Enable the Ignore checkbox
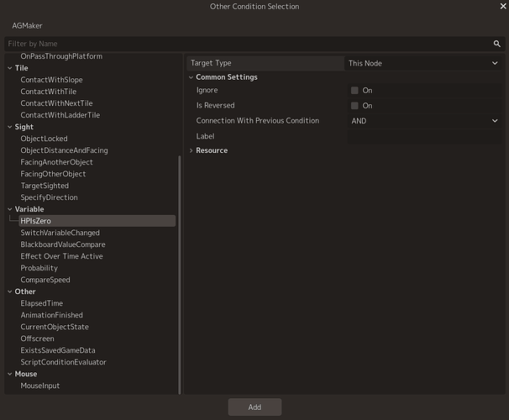509x420 pixels. pos(354,90)
